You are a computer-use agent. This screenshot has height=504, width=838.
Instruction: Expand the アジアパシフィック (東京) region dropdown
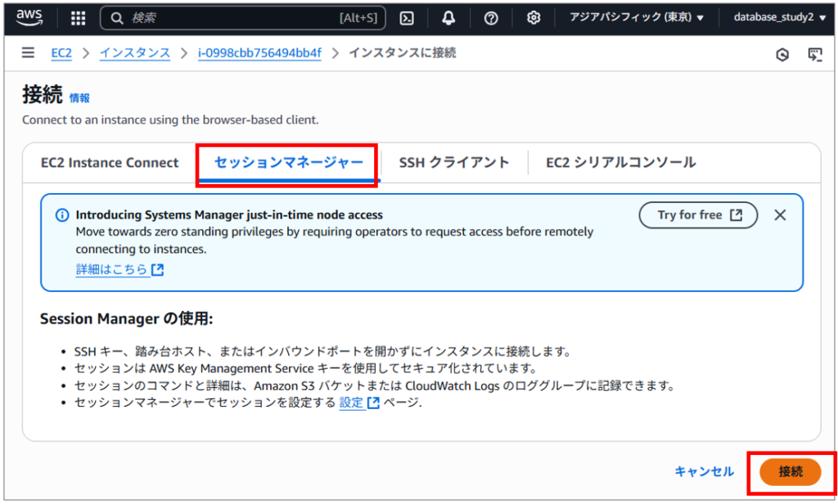(x=636, y=18)
